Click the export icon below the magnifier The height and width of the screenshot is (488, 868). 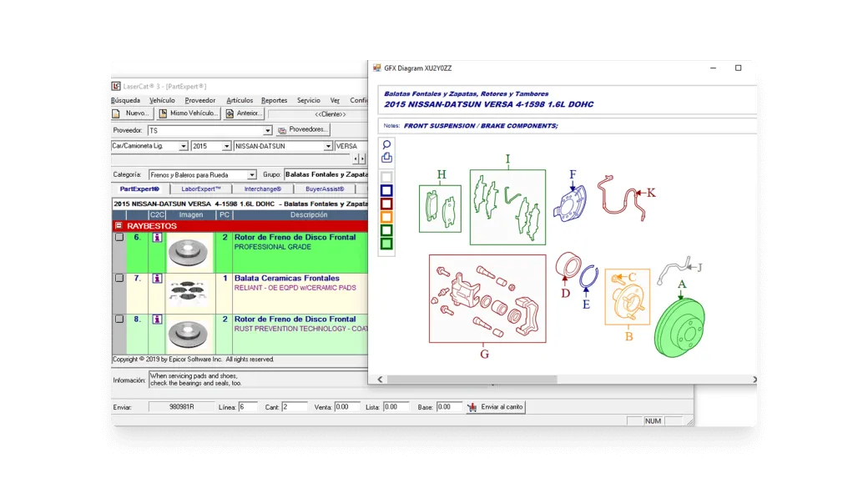point(386,158)
